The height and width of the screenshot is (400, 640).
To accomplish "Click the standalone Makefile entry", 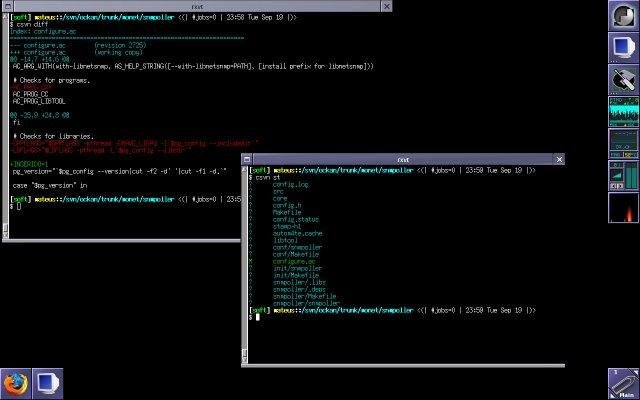I will [x=287, y=212].
